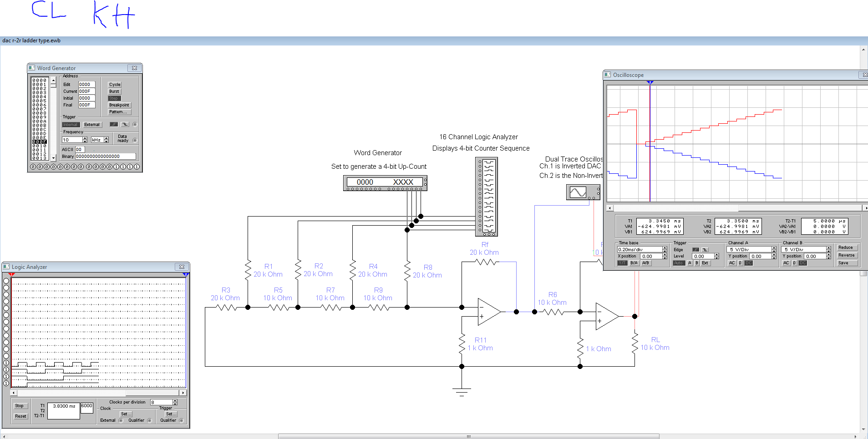Click the Word Generator window title icon
Image resolution: width=868 pixels, height=439 pixels.
31,68
